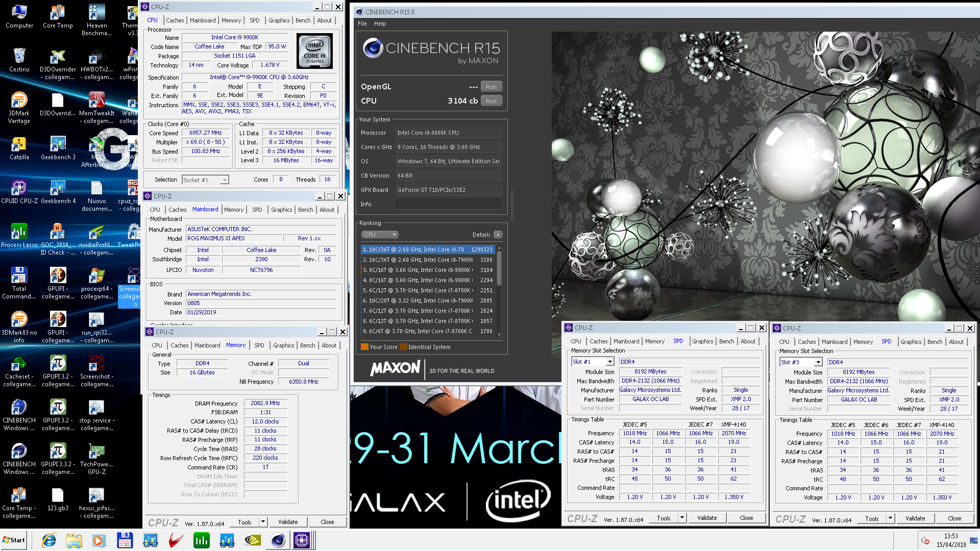Open Windows Explorer folder in taskbar
Viewport: 980px width, 551px height.
point(74,540)
